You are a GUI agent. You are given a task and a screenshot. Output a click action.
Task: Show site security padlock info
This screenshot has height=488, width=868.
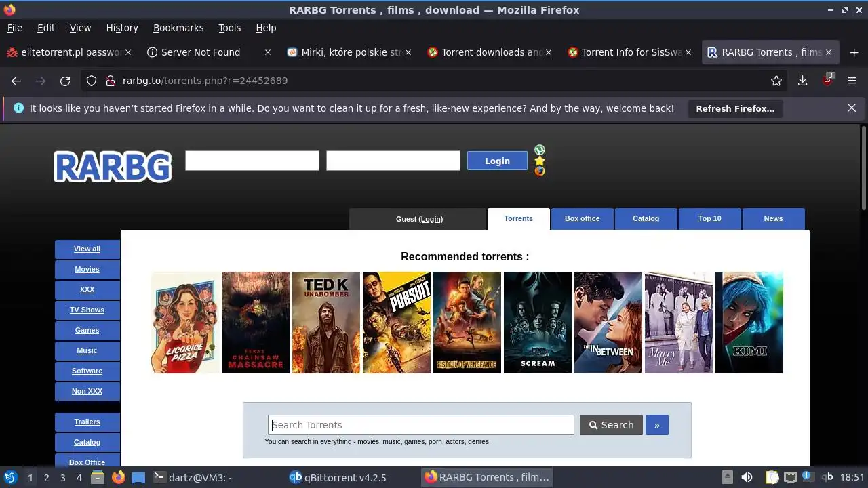point(111,81)
